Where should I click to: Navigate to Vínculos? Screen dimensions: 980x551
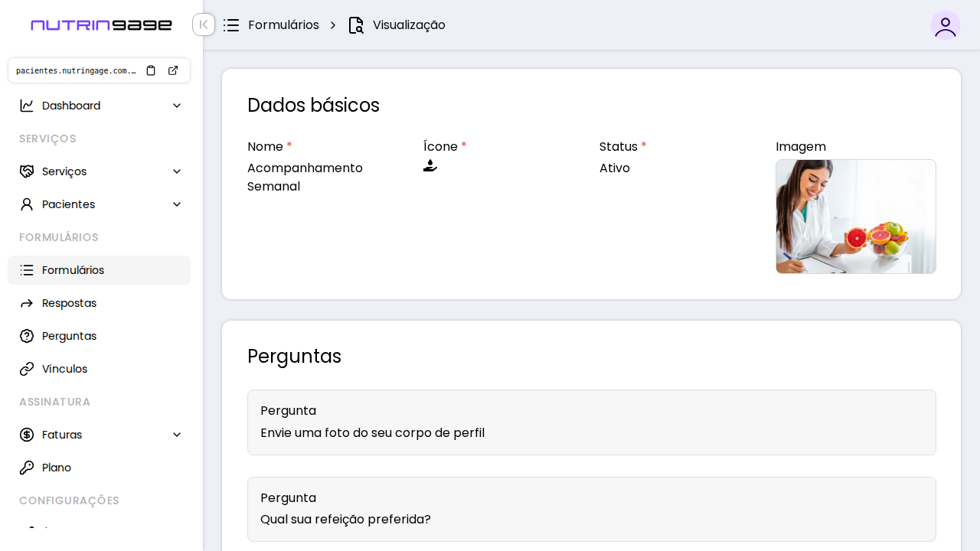click(x=99, y=369)
